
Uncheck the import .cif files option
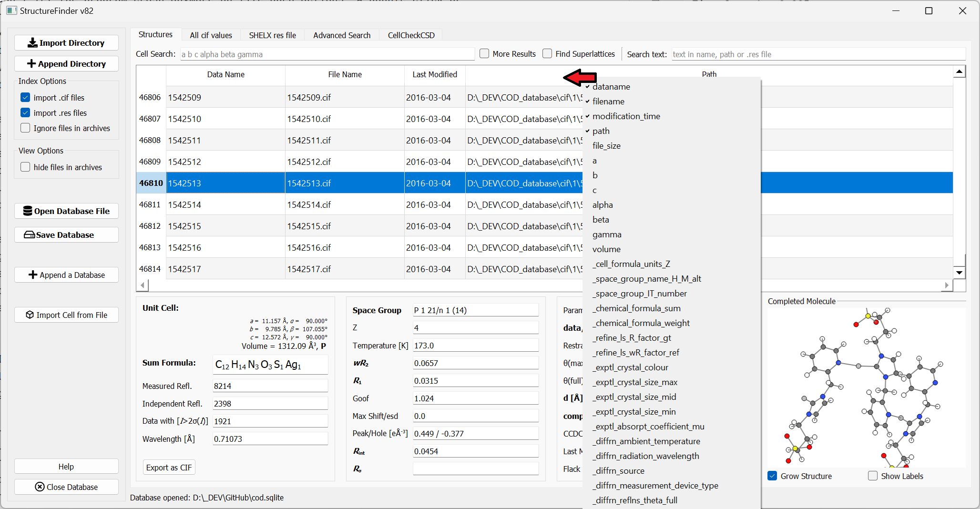(25, 98)
